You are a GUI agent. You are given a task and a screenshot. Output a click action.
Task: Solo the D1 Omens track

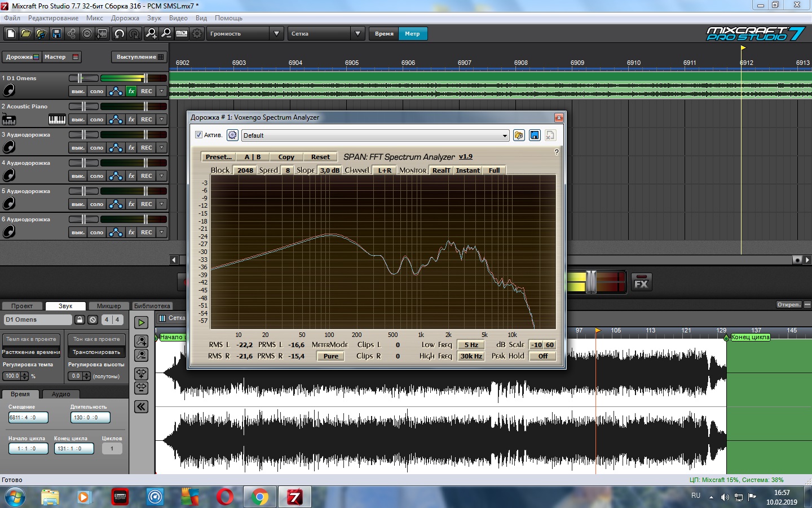tap(97, 91)
